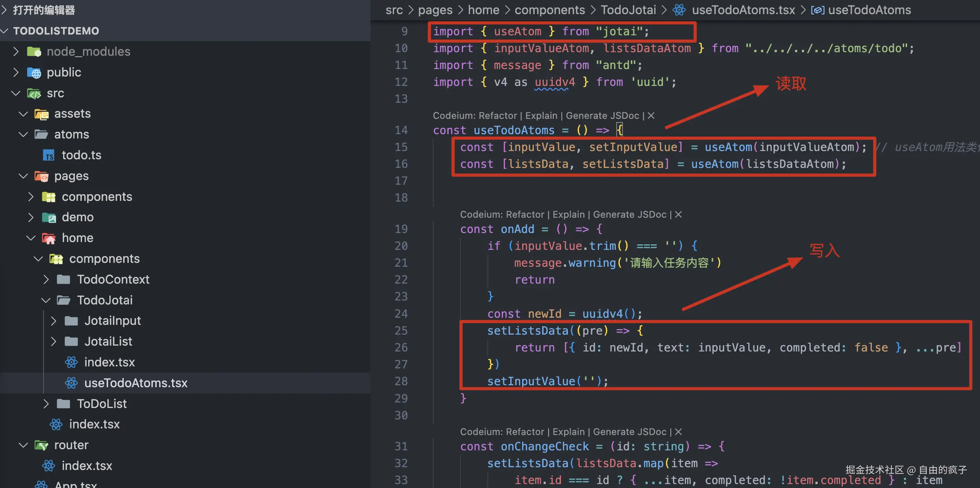This screenshot has width=980, height=488.
Task: Close the Codeium lens above onAdd
Action: tap(679, 215)
